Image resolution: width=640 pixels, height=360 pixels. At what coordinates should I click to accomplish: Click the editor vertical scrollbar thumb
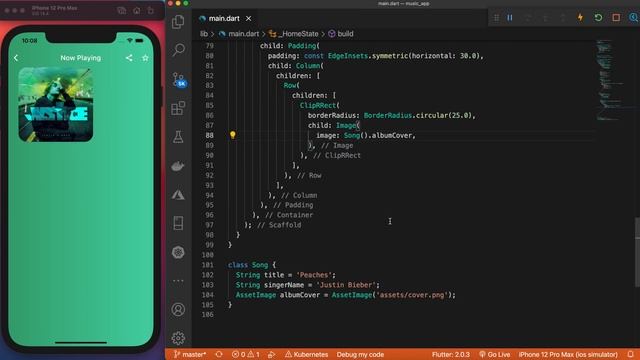tap(638, 252)
